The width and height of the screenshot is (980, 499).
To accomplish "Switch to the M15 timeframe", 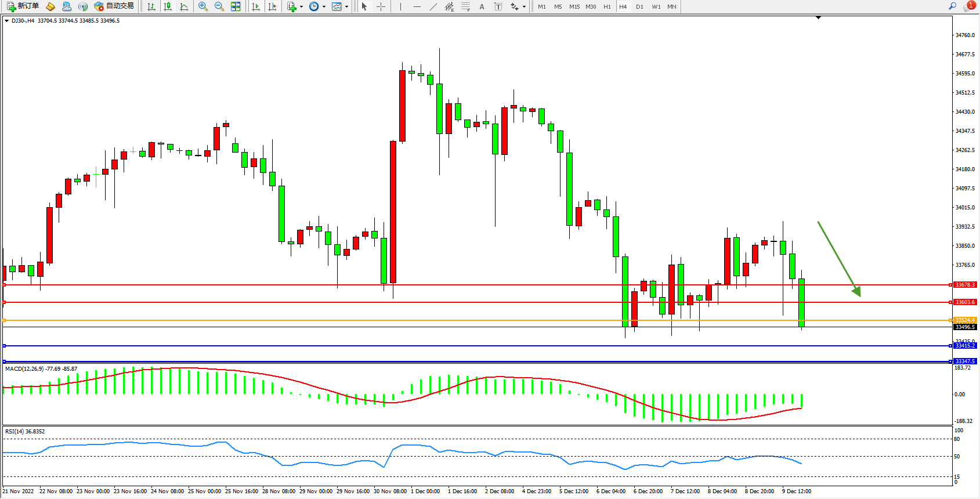I will coord(574,7).
